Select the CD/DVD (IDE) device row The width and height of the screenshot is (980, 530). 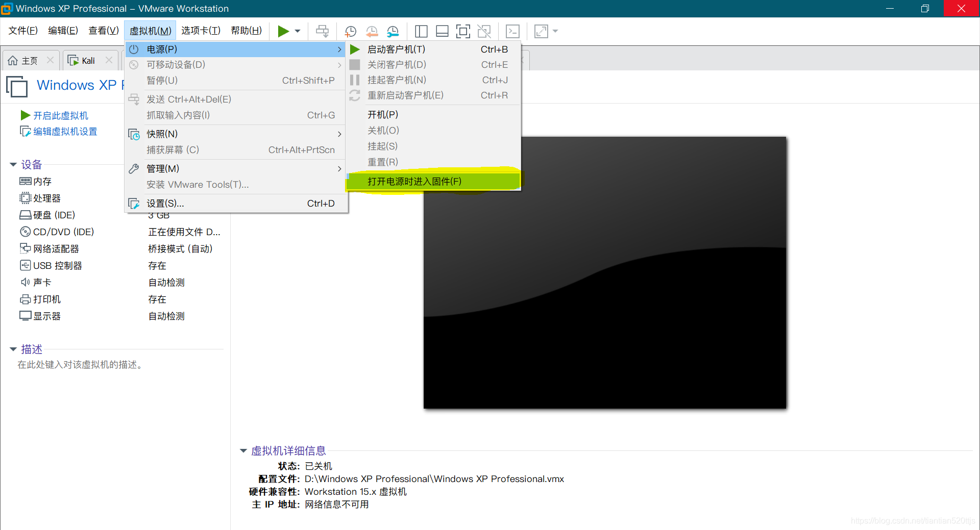120,232
